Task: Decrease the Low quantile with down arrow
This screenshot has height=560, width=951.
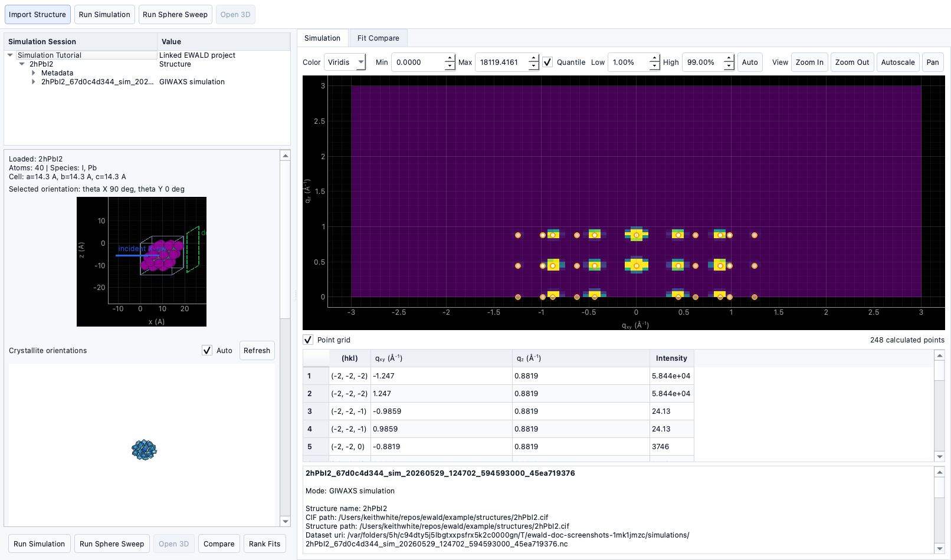Action: [654, 67]
